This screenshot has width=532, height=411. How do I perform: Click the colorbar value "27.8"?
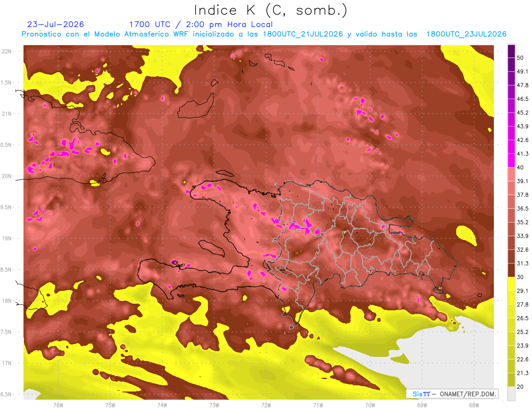[523, 304]
